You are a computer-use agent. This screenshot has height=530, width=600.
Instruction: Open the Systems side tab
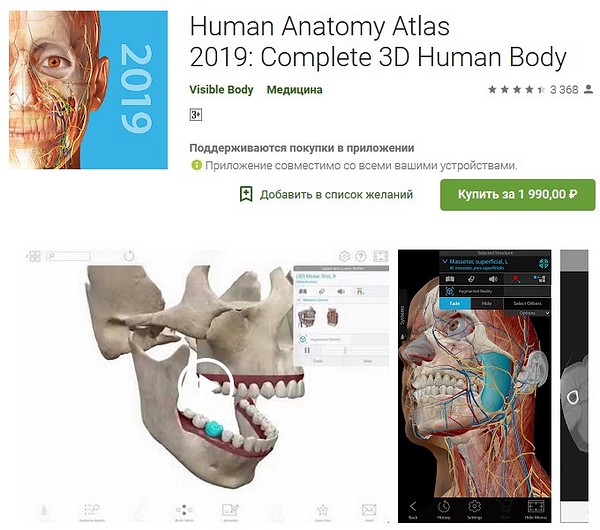tap(402, 316)
